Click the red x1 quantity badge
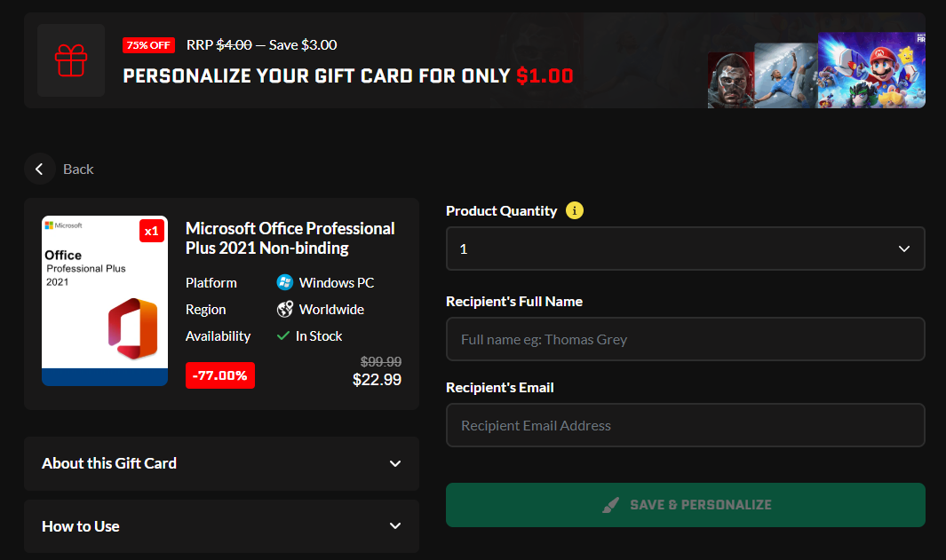Image resolution: width=946 pixels, height=560 pixels. click(152, 231)
